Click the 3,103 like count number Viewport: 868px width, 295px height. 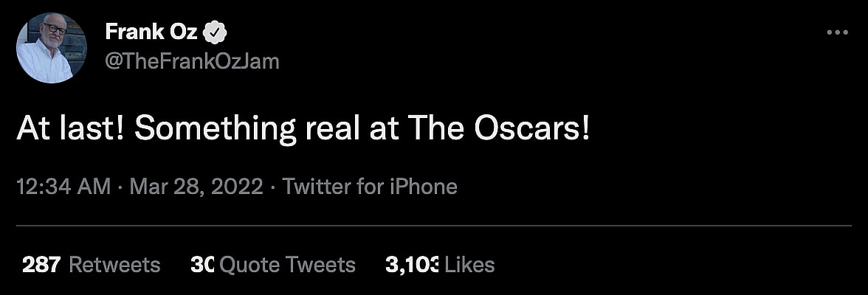412,264
